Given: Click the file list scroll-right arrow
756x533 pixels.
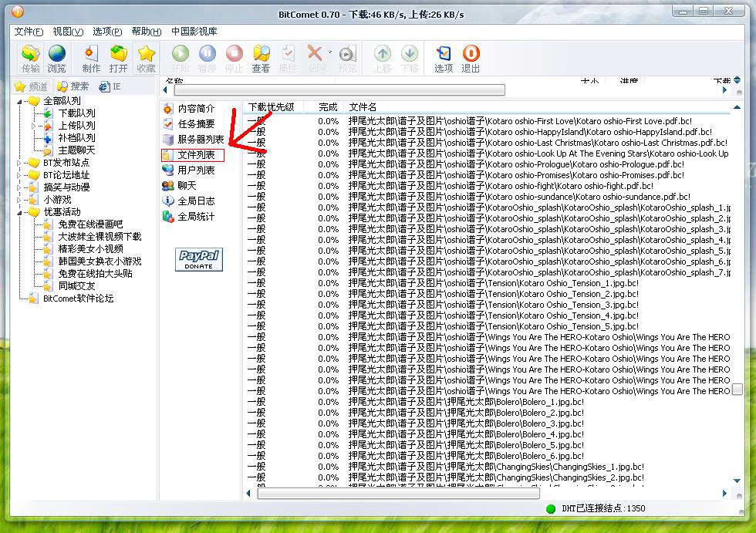Looking at the screenshot, I should pyautogui.click(x=724, y=493).
